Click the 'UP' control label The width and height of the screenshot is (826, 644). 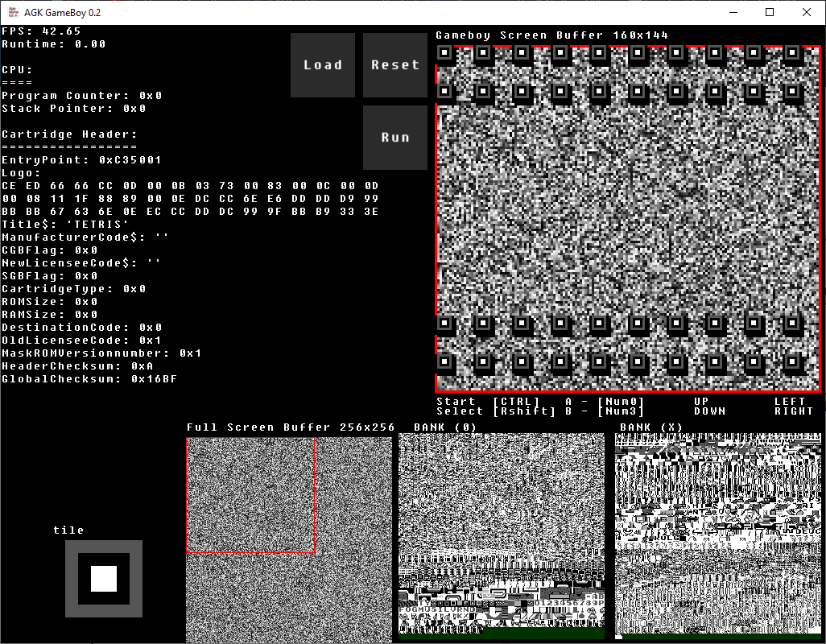702,401
